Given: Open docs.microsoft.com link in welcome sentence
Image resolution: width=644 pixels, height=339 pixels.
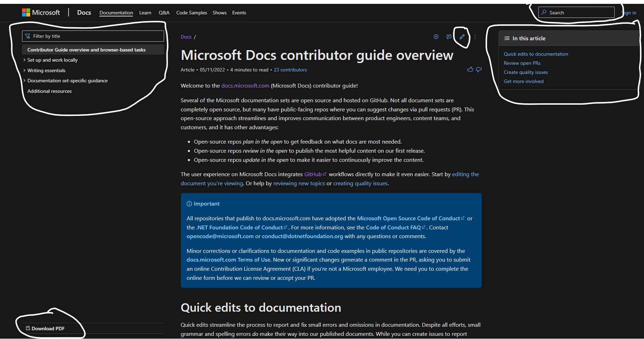Looking at the screenshot, I should click(245, 85).
